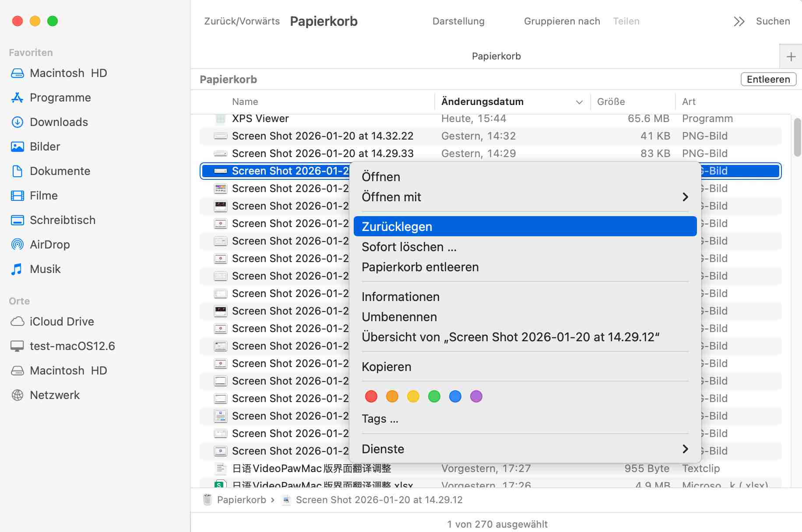Image resolution: width=802 pixels, height=532 pixels.
Task: Expand the Dienste submenu
Action: tap(685, 449)
